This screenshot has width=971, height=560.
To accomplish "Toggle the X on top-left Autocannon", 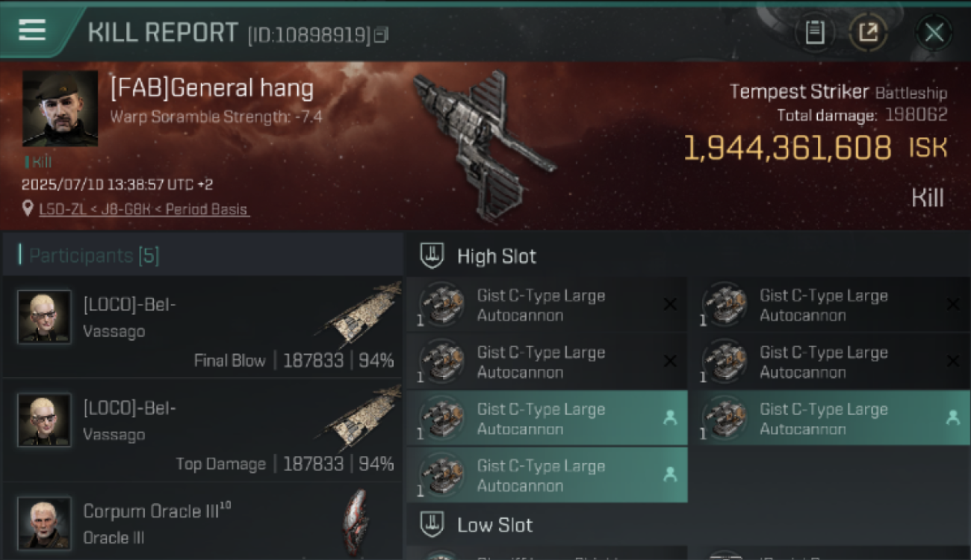I will coord(670,304).
